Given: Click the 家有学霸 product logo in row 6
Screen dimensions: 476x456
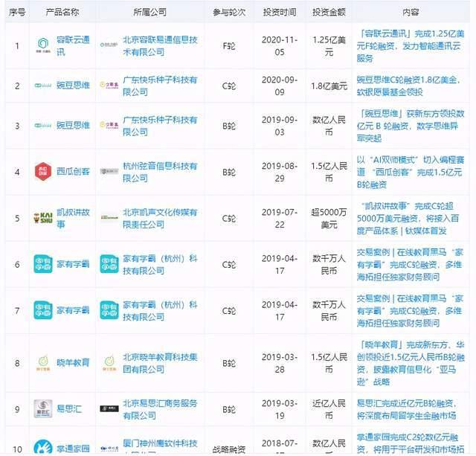Looking at the screenshot, I should click(x=43, y=264).
